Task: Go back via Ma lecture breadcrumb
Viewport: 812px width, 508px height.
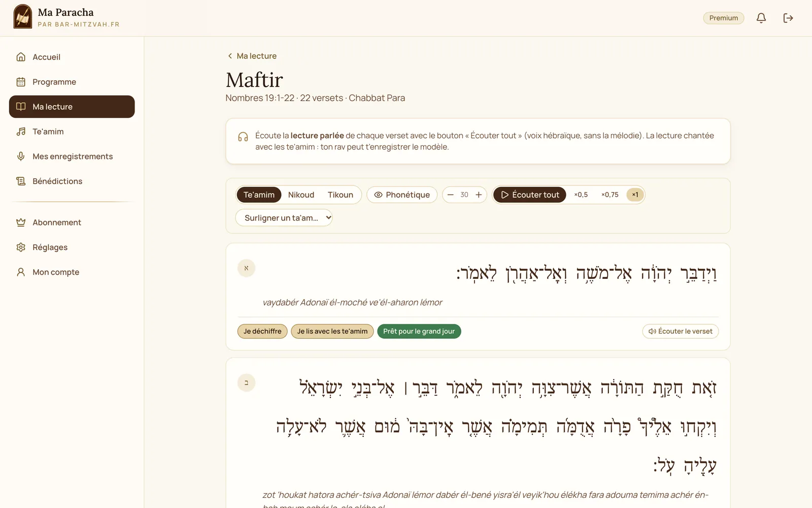Action: 252,56
